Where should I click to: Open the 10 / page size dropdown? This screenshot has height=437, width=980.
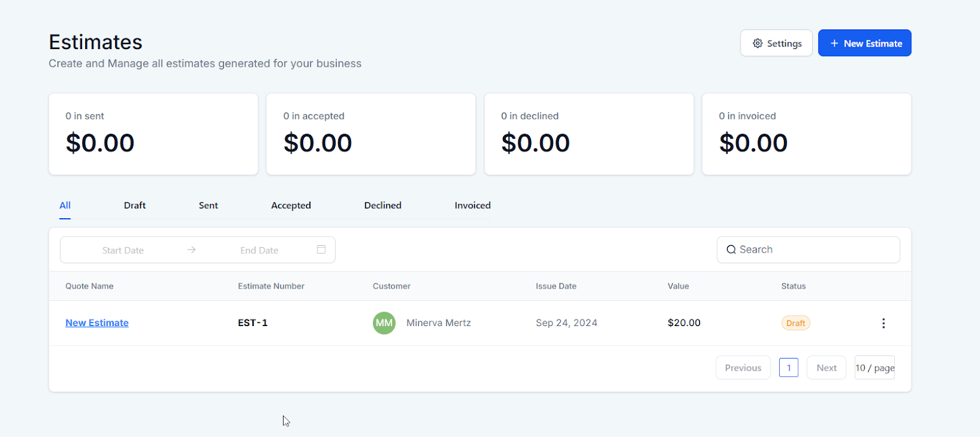tap(874, 368)
